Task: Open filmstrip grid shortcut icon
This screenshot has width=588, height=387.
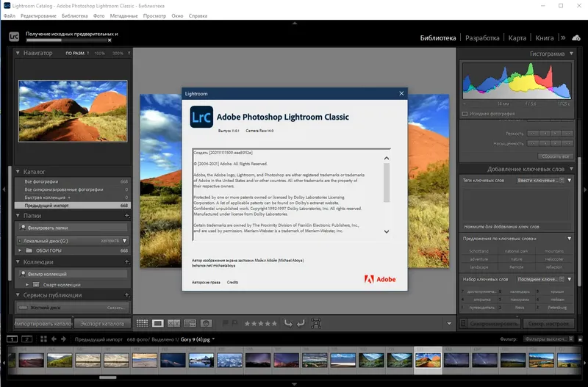Action: click(x=43, y=339)
